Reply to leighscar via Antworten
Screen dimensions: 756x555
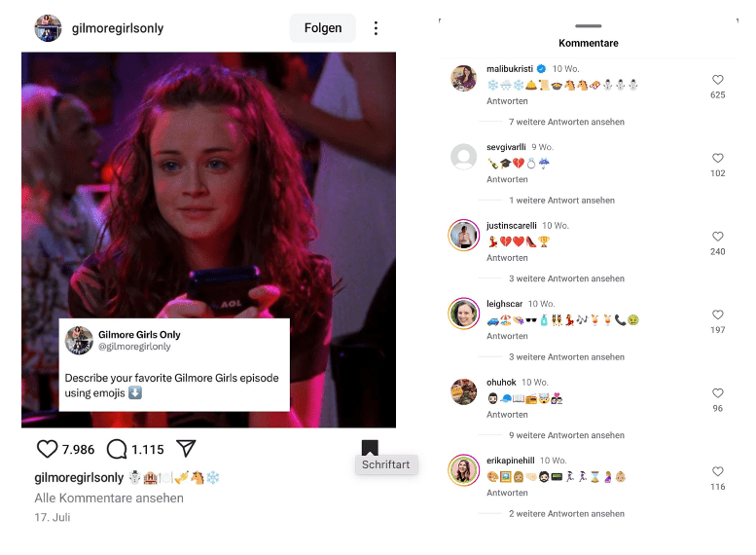click(507, 336)
